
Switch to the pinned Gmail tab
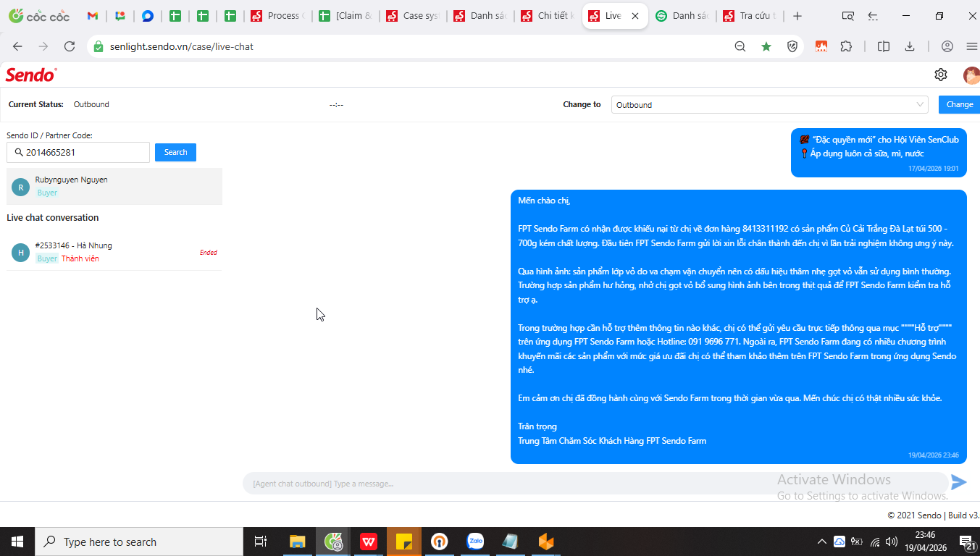[x=93, y=16]
